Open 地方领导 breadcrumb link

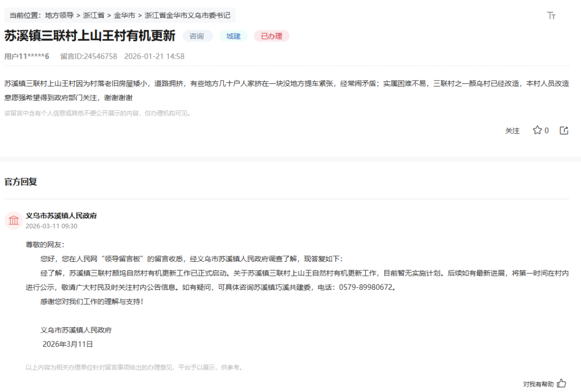tap(59, 16)
